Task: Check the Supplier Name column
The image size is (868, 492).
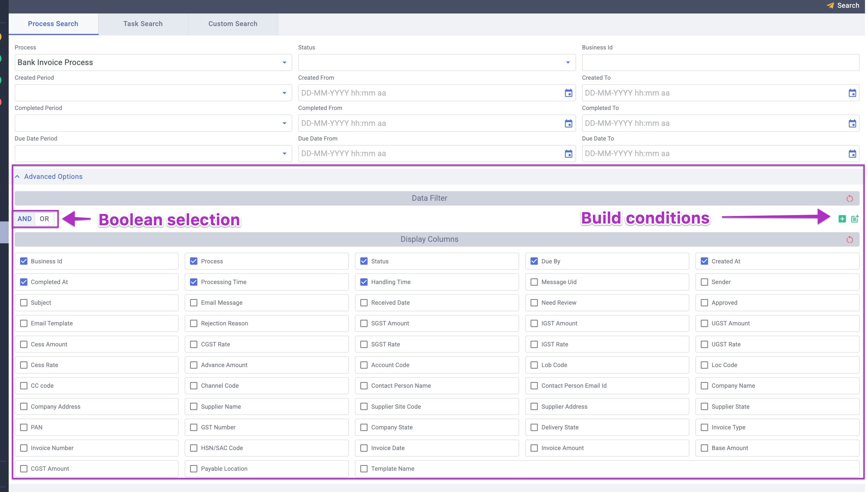Action: (x=194, y=407)
